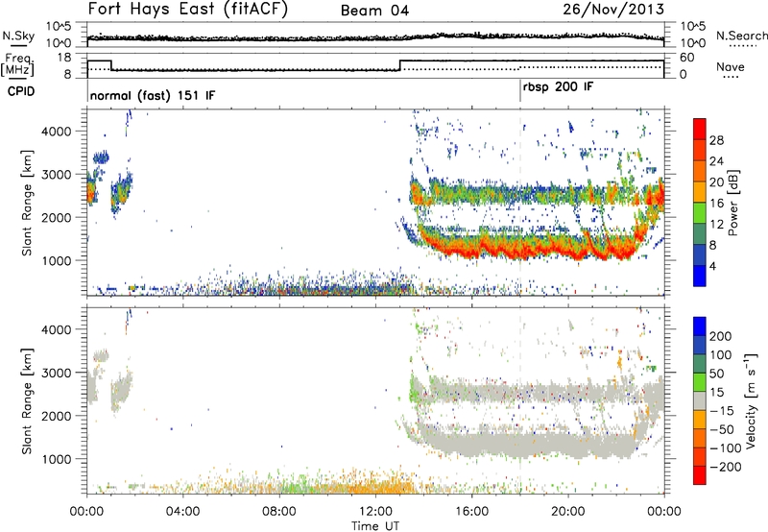Click the 04:00 time tick label
Image resolution: width=768 pixels, height=532 pixels.
pos(182,512)
